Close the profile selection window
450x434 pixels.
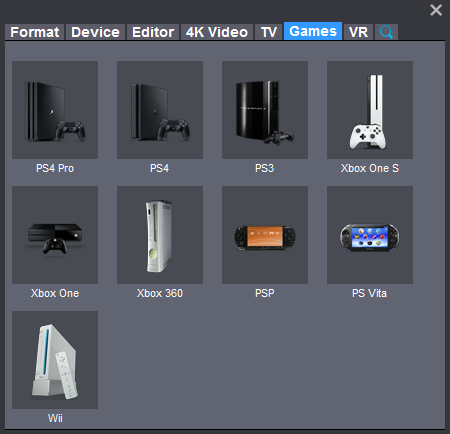click(x=436, y=10)
